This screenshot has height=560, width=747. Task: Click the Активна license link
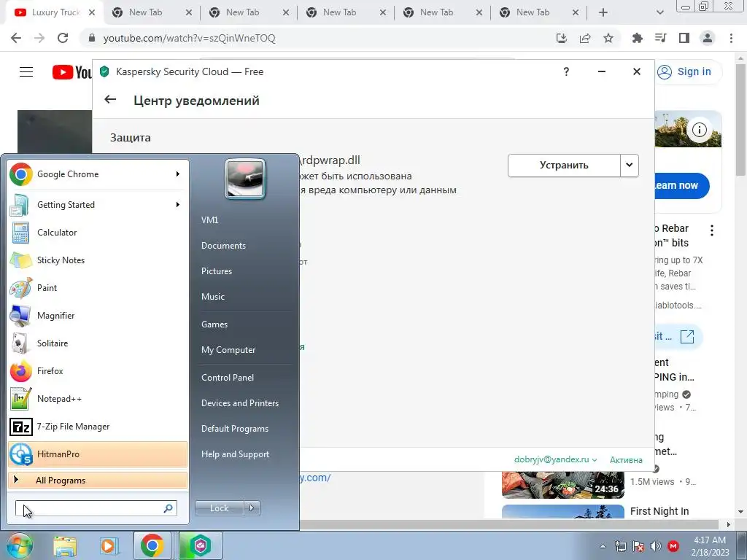point(626,460)
